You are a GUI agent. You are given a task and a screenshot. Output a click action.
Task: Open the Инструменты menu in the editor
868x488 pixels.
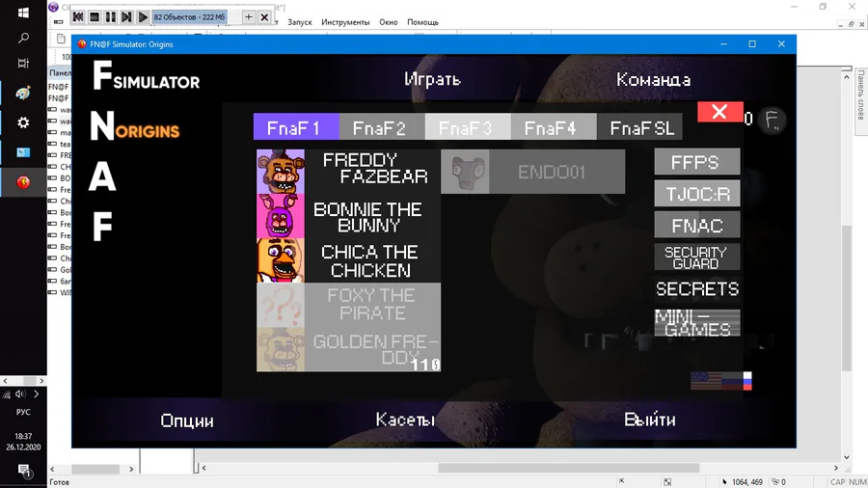click(345, 22)
